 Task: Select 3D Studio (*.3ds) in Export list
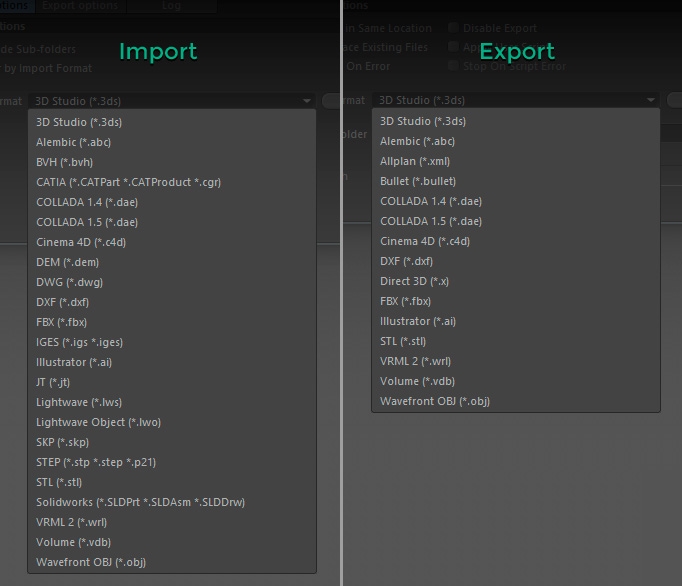pyautogui.click(x=516, y=121)
